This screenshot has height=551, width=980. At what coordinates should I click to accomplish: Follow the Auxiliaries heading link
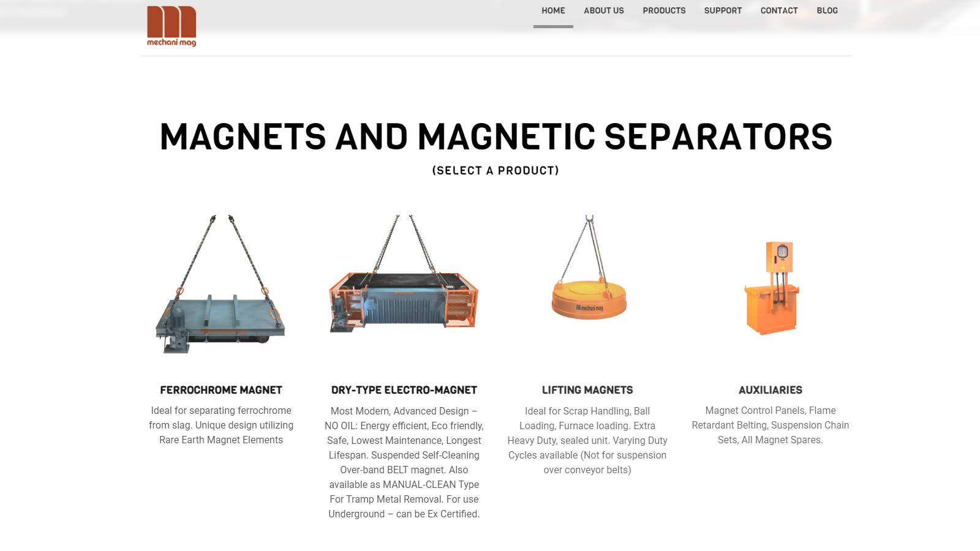771,390
